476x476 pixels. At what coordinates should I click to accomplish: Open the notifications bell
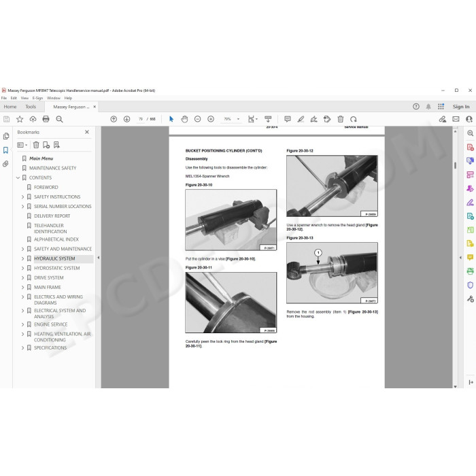tap(428, 107)
